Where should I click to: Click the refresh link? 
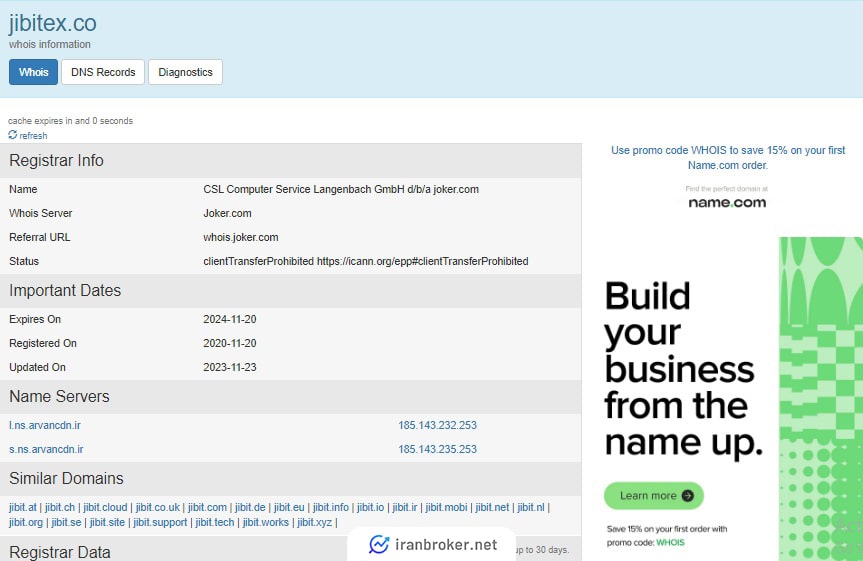click(33, 135)
